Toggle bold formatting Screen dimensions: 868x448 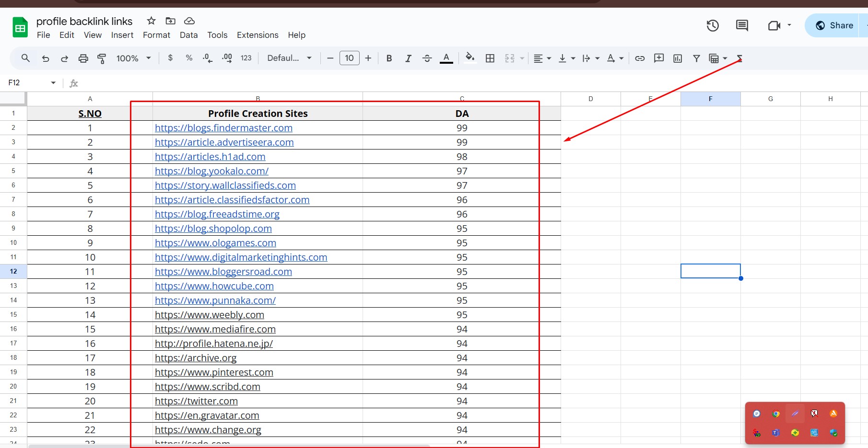[389, 58]
